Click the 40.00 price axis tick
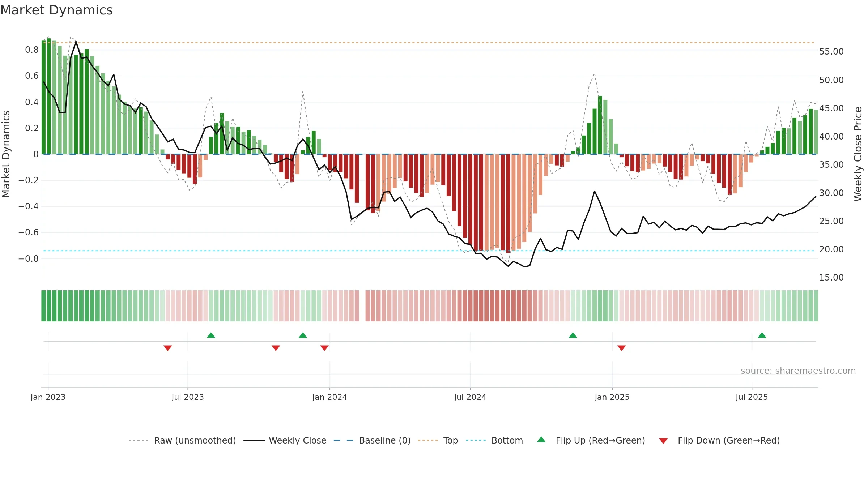The image size is (868, 488). pos(831,136)
